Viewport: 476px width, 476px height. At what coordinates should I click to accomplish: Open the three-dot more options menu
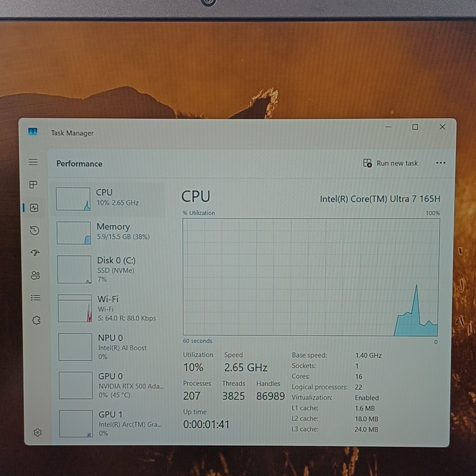click(441, 163)
